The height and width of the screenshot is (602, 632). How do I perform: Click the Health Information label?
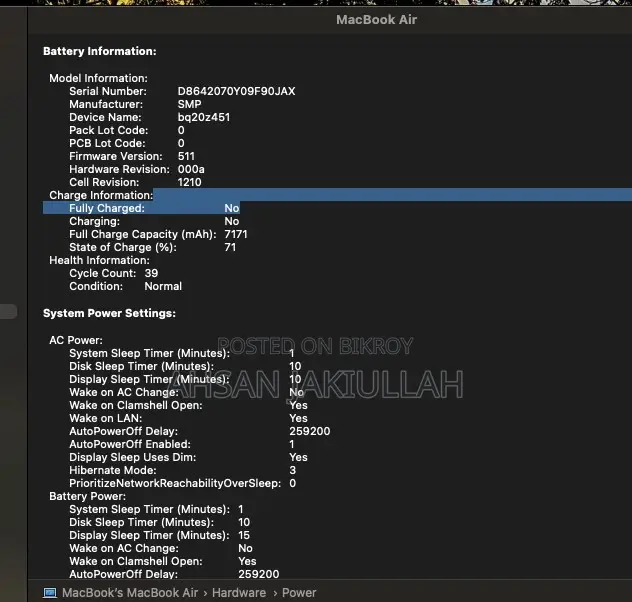click(99, 260)
